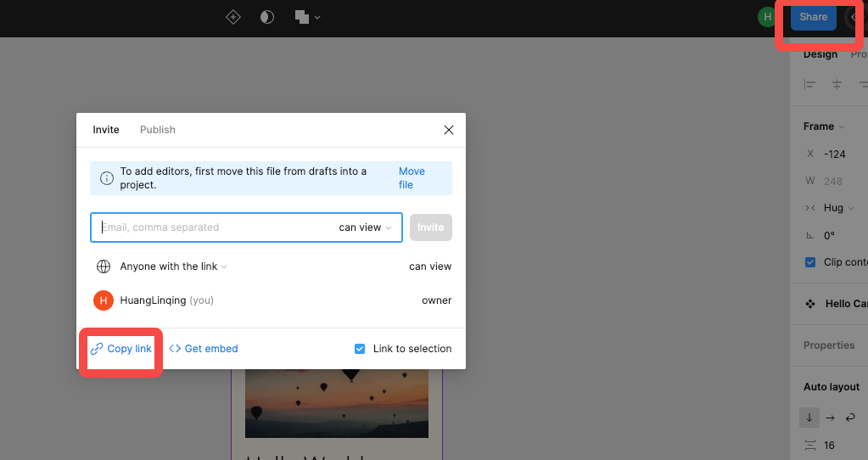Click the item spacing field 16

click(829, 445)
